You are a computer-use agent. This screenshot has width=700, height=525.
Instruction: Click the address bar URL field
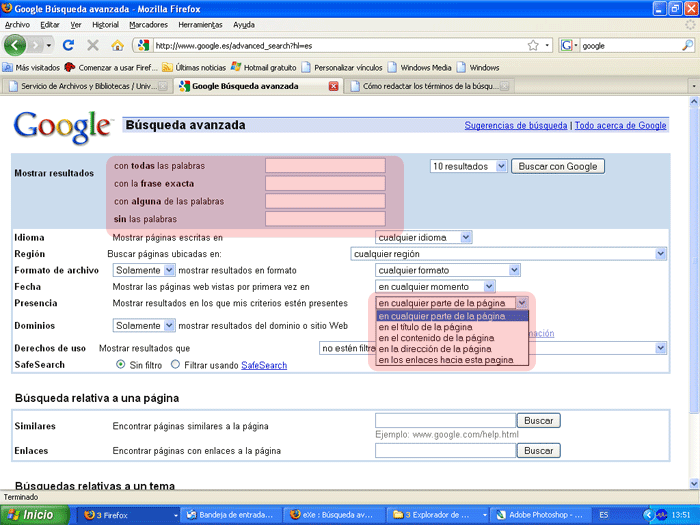339,46
